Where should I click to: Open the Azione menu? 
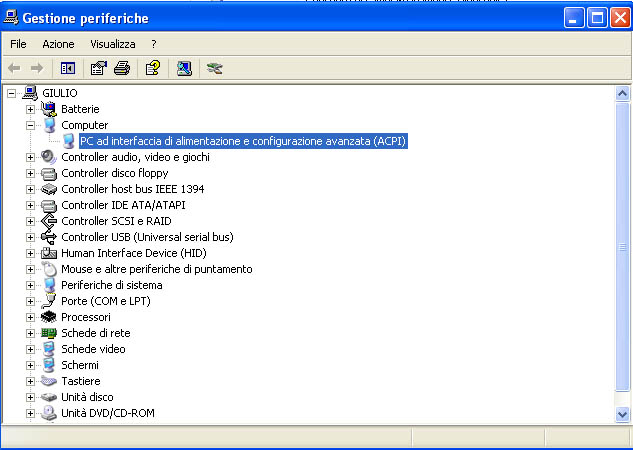(x=58, y=44)
